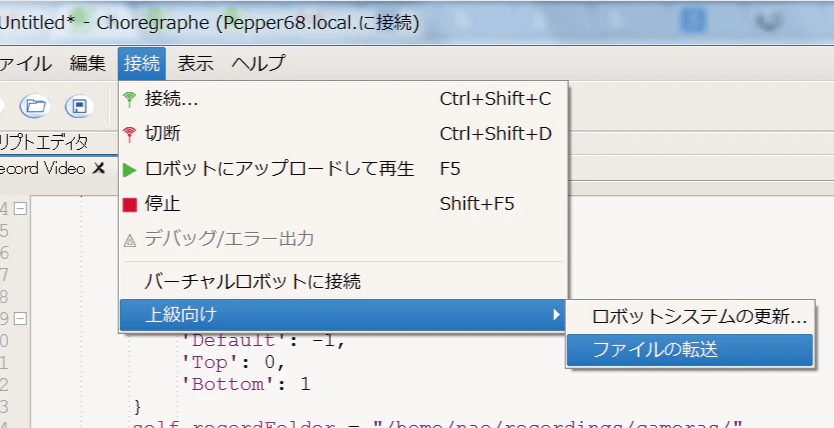Click the submenu arrow beside 上級向け
834x428 pixels.
click(x=556, y=315)
